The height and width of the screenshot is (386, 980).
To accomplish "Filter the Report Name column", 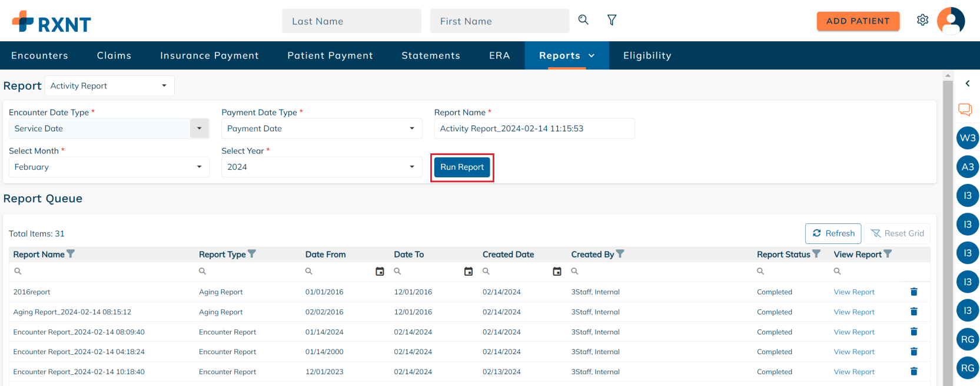I will coord(71,254).
